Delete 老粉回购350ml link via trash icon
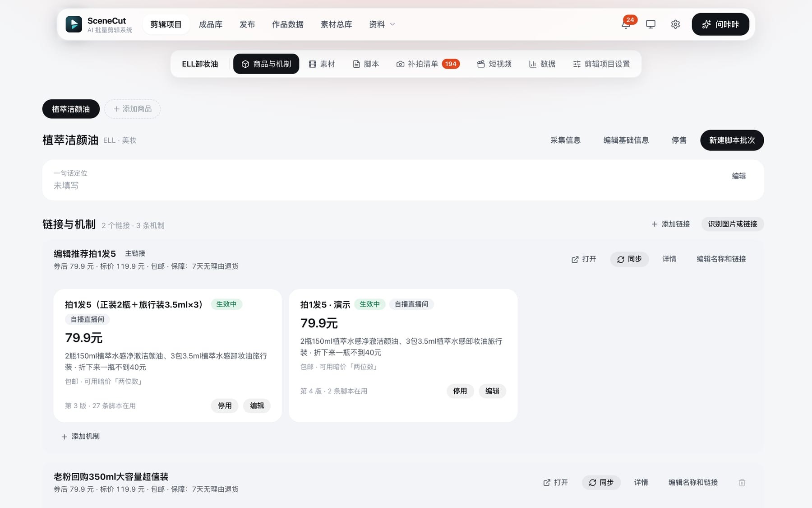The width and height of the screenshot is (812, 508). (742, 483)
